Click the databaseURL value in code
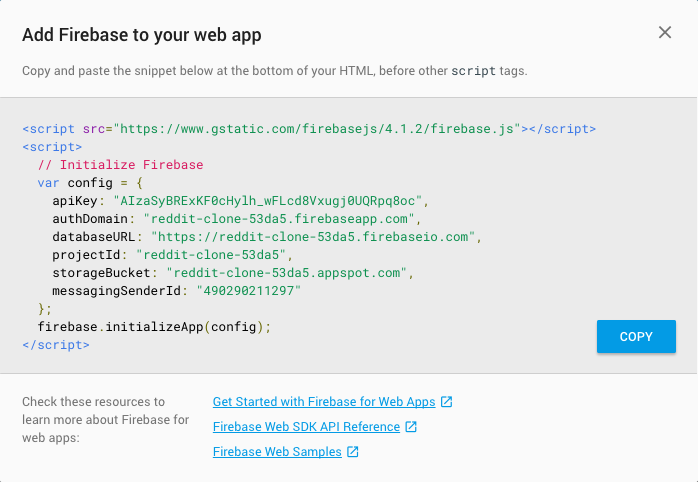The width and height of the screenshot is (698, 482). coord(313,236)
